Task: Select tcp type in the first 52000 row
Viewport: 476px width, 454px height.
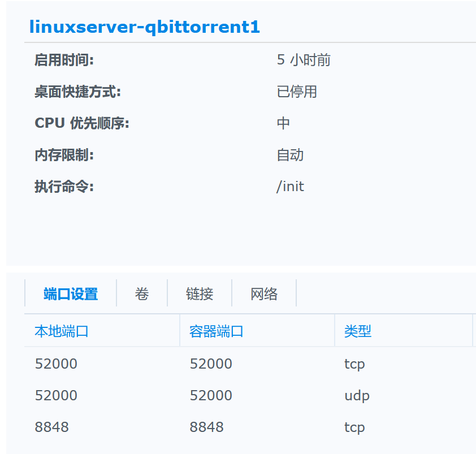Action: (354, 364)
